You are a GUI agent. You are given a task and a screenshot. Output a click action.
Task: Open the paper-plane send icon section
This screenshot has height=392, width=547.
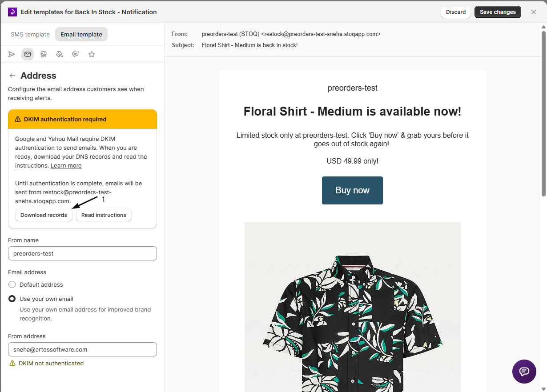[12, 54]
